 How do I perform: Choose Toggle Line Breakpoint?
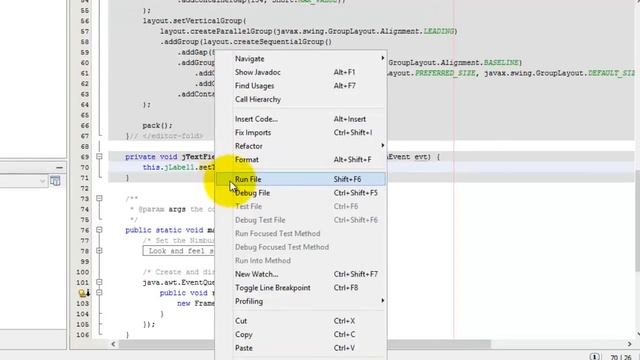click(301, 288)
